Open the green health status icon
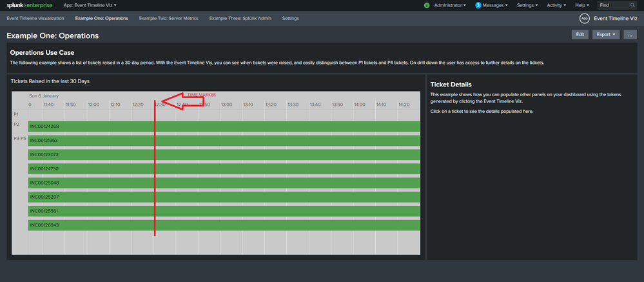Screen dimensions: 644x282 pyautogui.click(x=427, y=5)
